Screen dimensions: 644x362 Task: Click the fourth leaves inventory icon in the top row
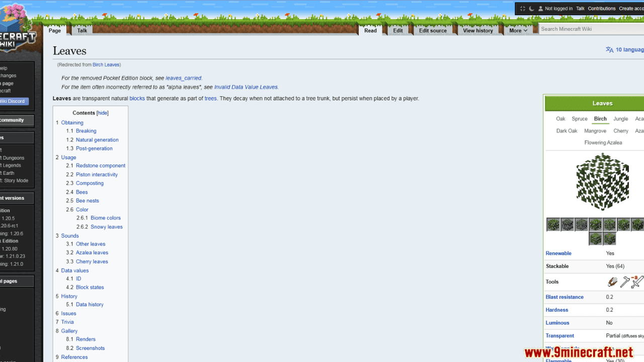coord(596,224)
